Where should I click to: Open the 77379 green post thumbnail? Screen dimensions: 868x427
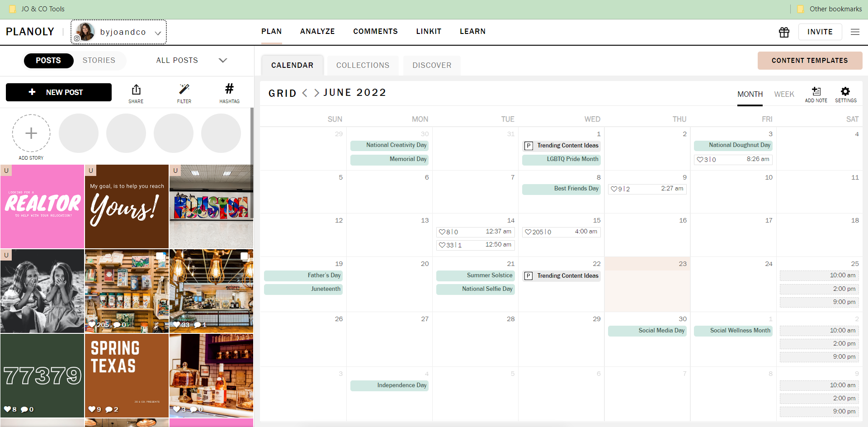(x=42, y=375)
